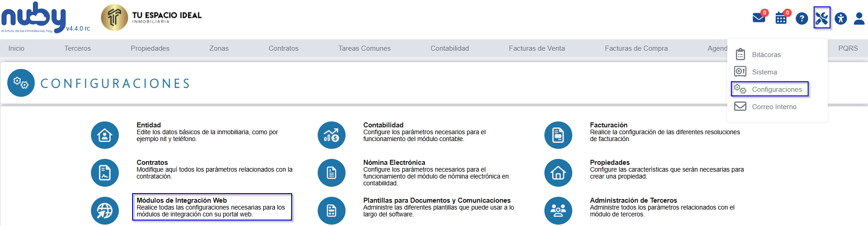Click the user profile icon
868x226 pixels.
(859, 18)
